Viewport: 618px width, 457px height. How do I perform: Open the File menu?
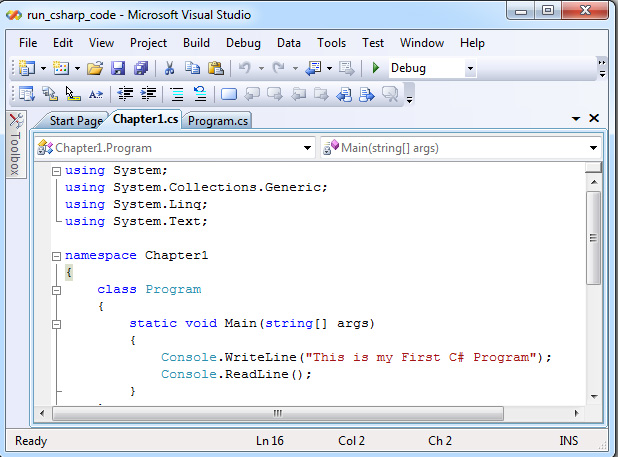pos(28,43)
